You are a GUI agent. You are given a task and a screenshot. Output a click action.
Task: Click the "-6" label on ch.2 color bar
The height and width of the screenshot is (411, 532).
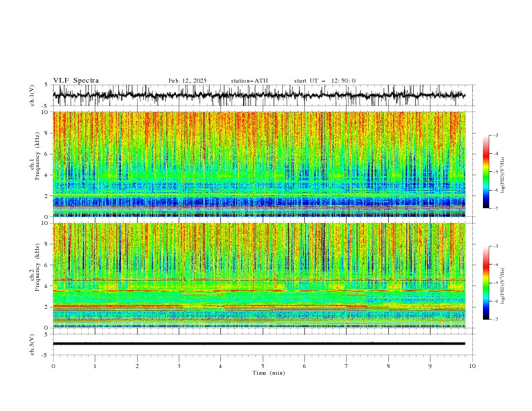[495, 301]
